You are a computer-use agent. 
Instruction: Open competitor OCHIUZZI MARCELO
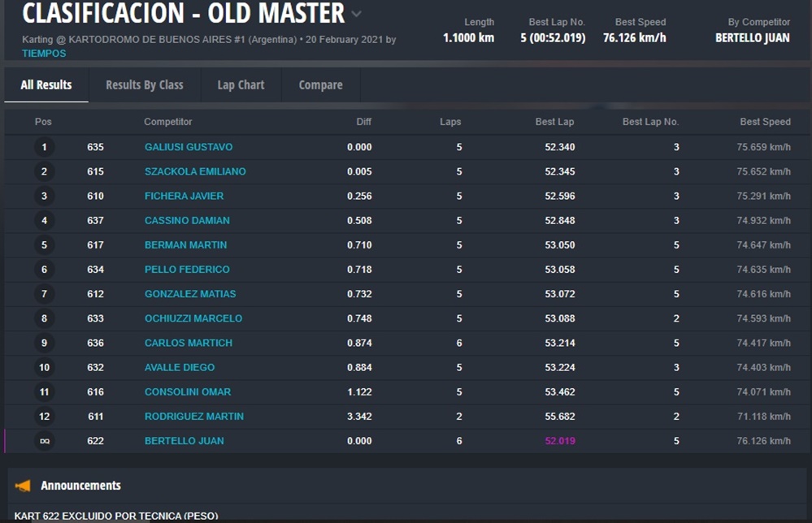pos(193,318)
